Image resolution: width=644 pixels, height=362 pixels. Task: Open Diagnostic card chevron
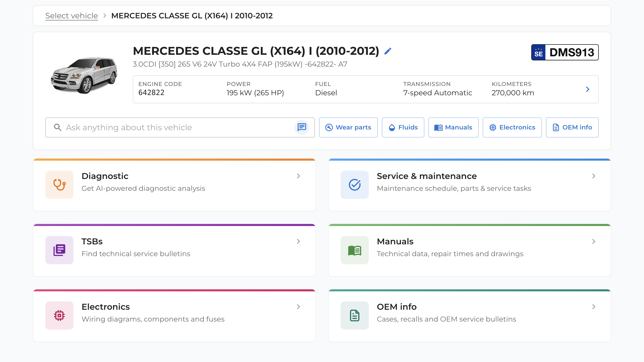(298, 176)
